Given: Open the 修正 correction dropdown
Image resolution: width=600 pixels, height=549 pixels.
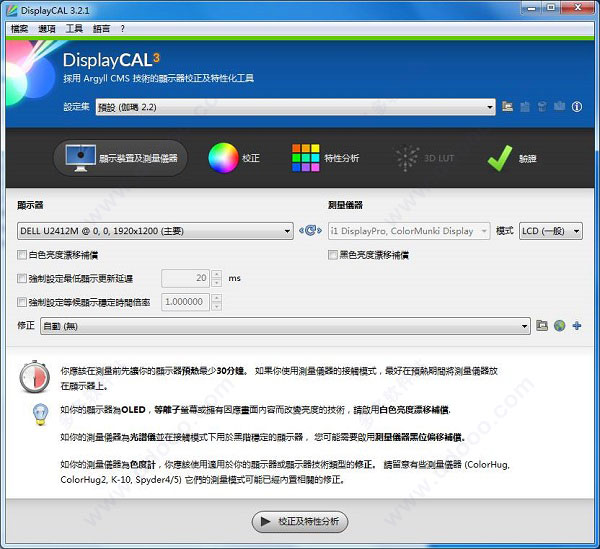Looking at the screenshot, I should [285, 326].
